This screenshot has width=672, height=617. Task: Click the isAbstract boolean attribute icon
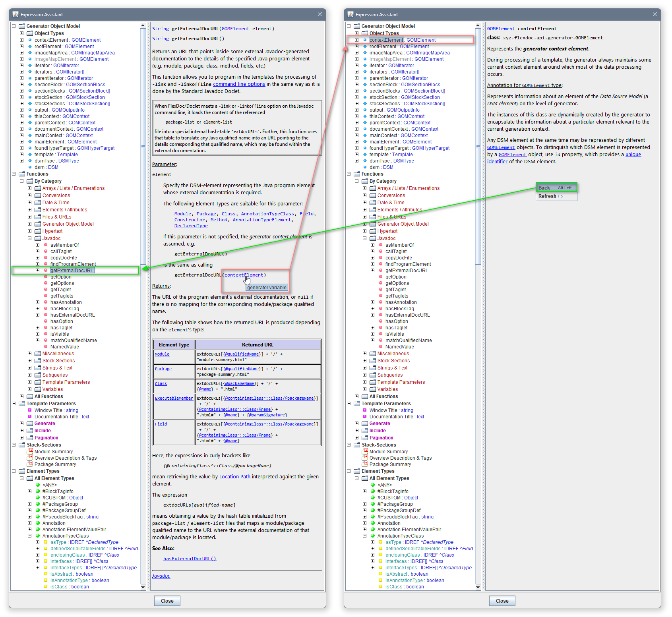click(46, 574)
